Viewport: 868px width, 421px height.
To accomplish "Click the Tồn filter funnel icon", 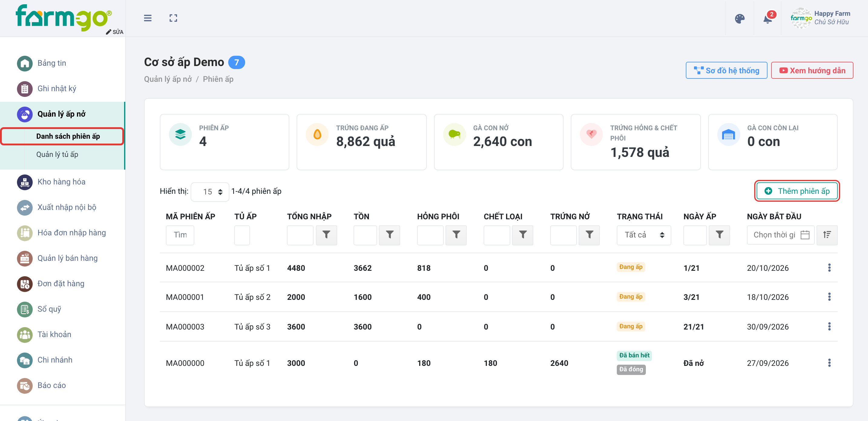I will click(x=390, y=235).
